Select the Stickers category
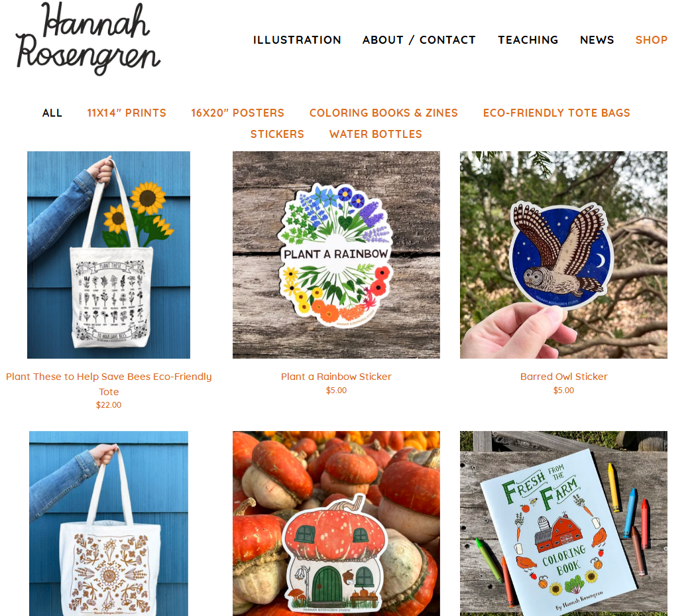690x616 pixels. pyautogui.click(x=277, y=135)
